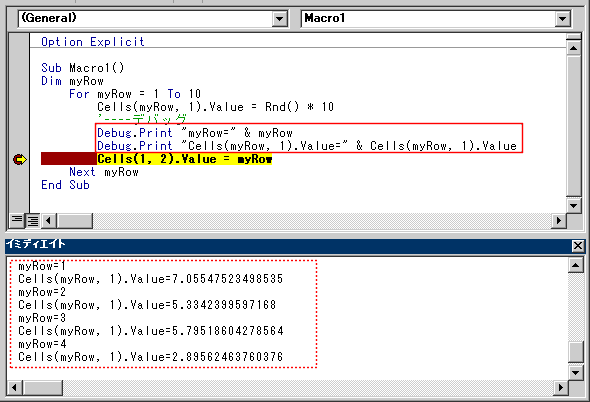Click code pane scroll down arrow
590x402 pixels.
(x=573, y=206)
